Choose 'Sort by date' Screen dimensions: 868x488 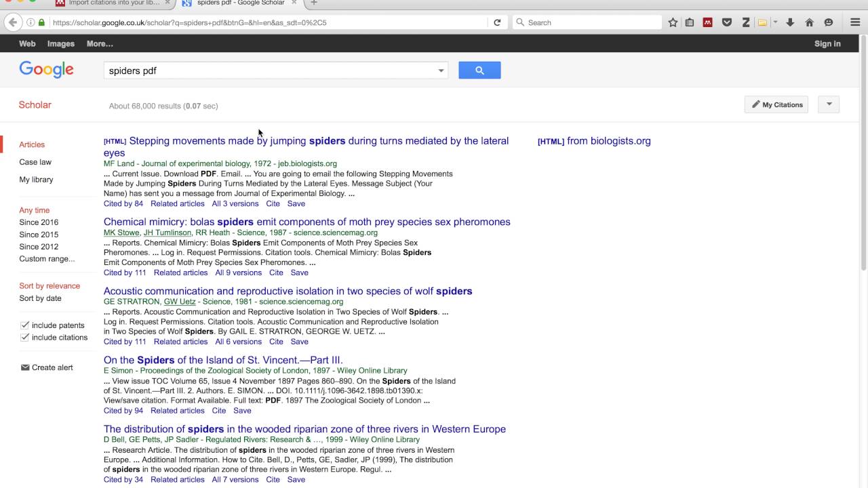pyautogui.click(x=40, y=298)
